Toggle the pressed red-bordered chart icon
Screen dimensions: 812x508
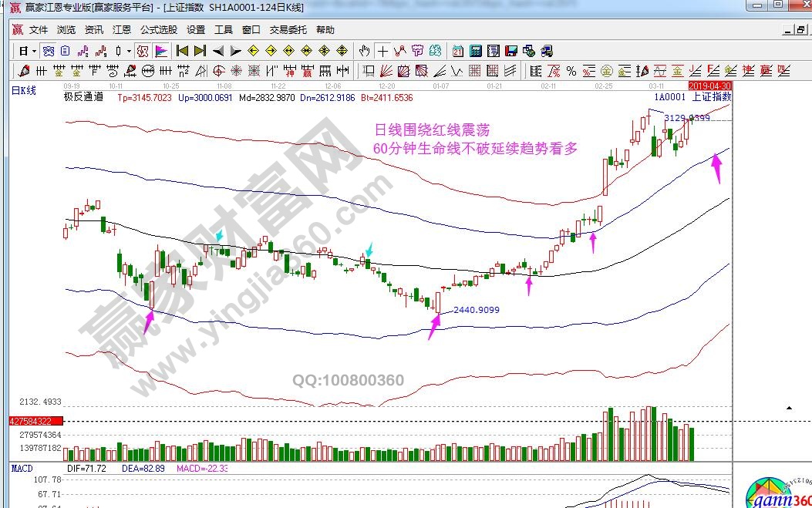coord(142,52)
